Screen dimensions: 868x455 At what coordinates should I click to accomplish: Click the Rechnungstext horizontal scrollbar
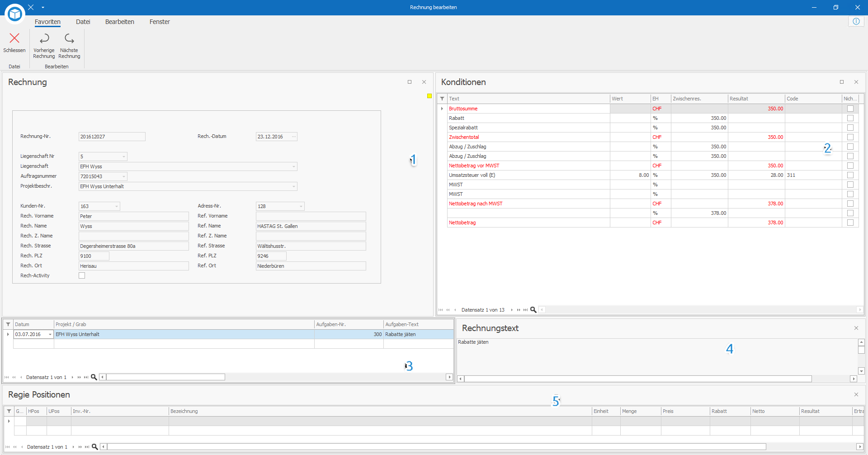point(638,379)
